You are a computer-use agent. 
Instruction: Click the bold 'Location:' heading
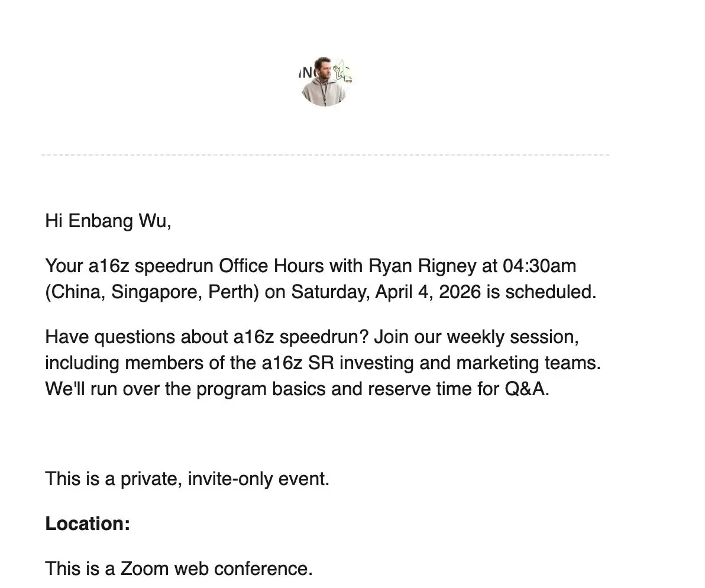click(x=88, y=524)
